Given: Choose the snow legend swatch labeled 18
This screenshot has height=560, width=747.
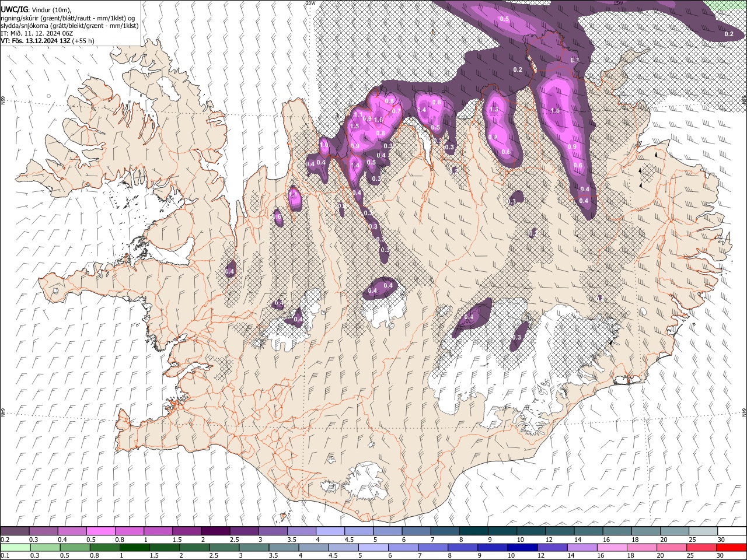Looking at the screenshot, I should coord(645,531).
